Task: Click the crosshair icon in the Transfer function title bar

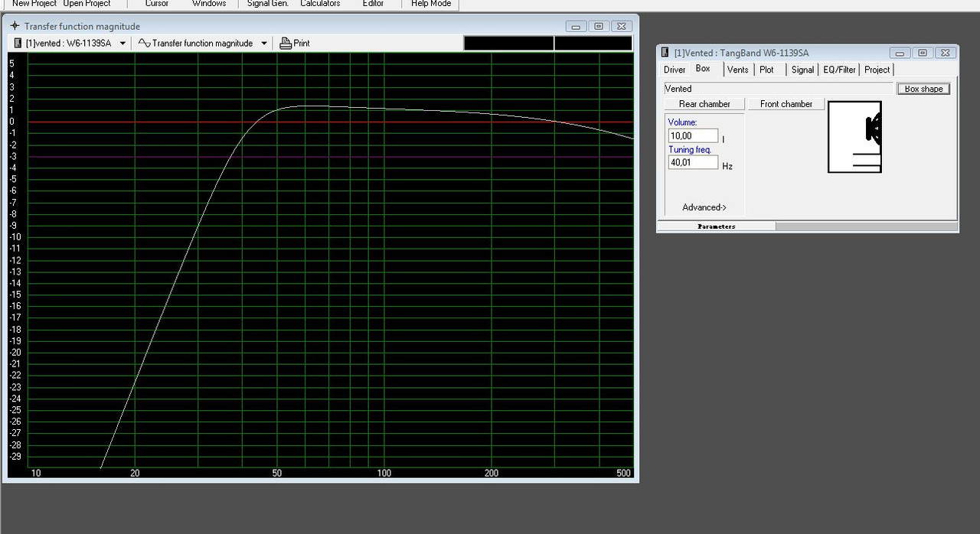Action: tap(14, 26)
